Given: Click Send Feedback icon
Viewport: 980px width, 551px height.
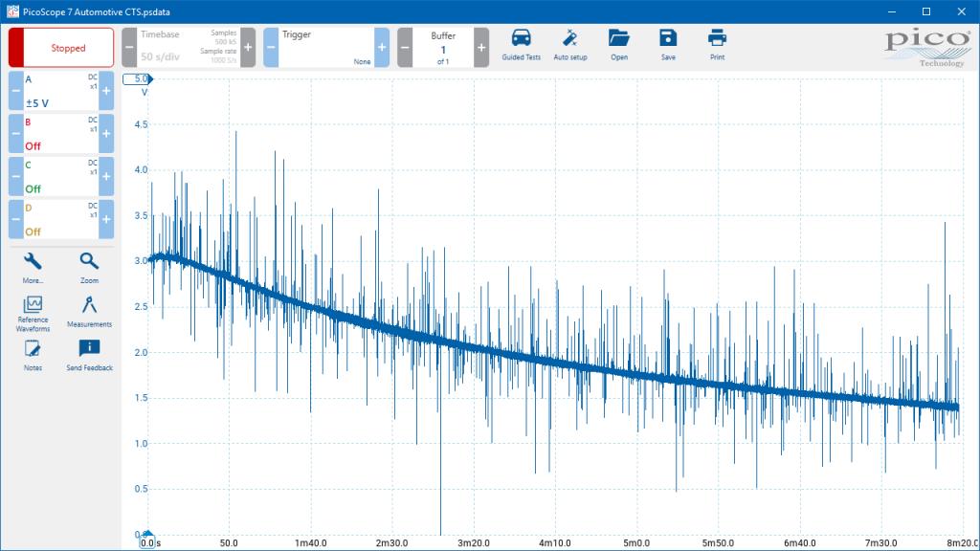Looking at the screenshot, I should click(x=89, y=356).
